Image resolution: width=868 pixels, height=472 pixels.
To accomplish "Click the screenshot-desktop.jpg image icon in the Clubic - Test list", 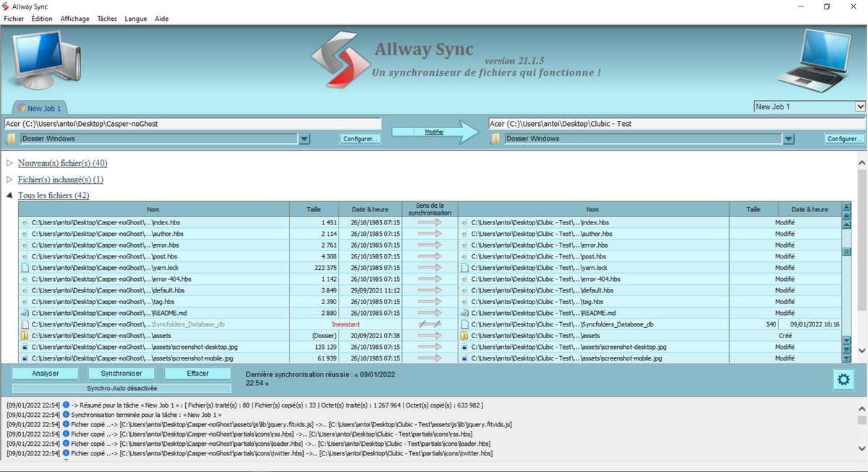I will [464, 347].
